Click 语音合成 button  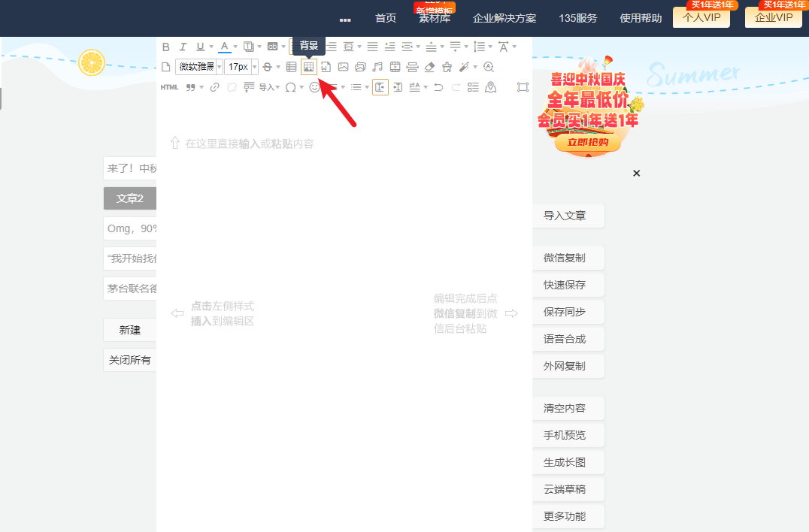pos(568,339)
